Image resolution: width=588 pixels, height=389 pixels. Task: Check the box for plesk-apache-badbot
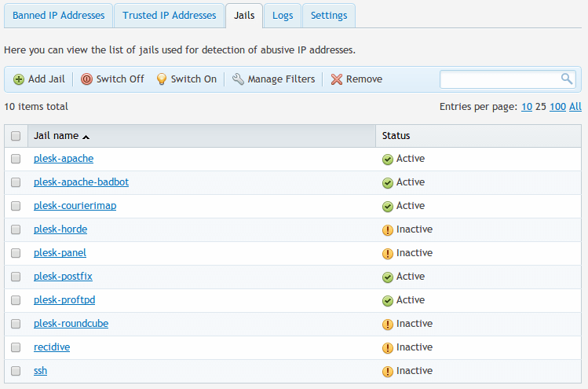point(16,182)
